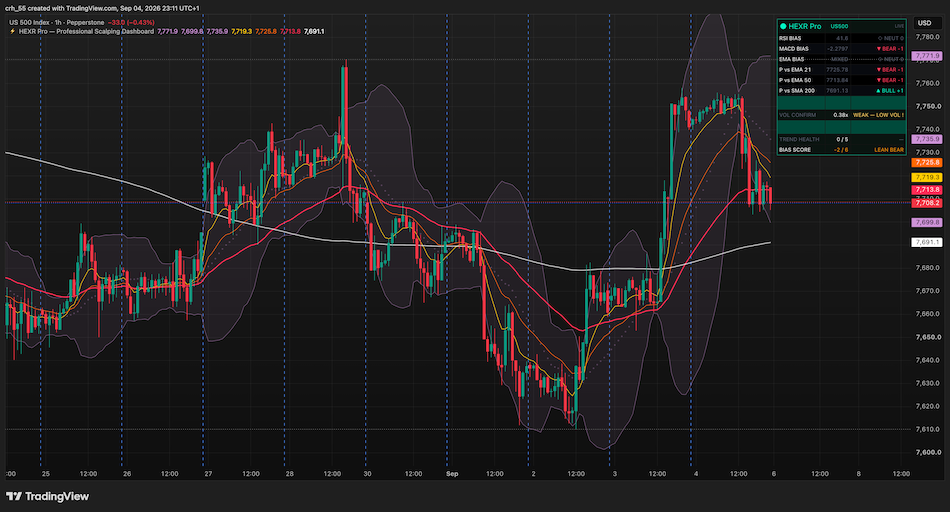Select the 'US 500 Index · 1h · Pepperstone' title
This screenshot has height=512, width=950.
[x=56, y=22]
